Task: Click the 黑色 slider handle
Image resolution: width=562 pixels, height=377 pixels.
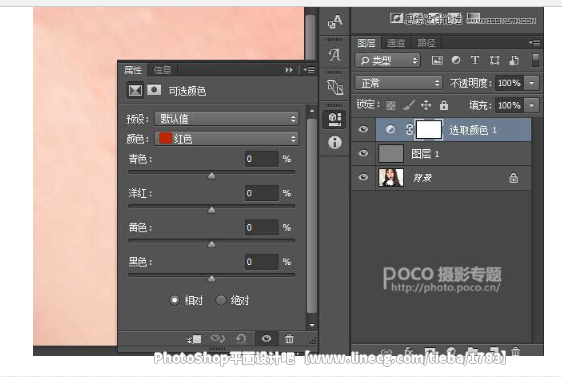Action: 212,279
